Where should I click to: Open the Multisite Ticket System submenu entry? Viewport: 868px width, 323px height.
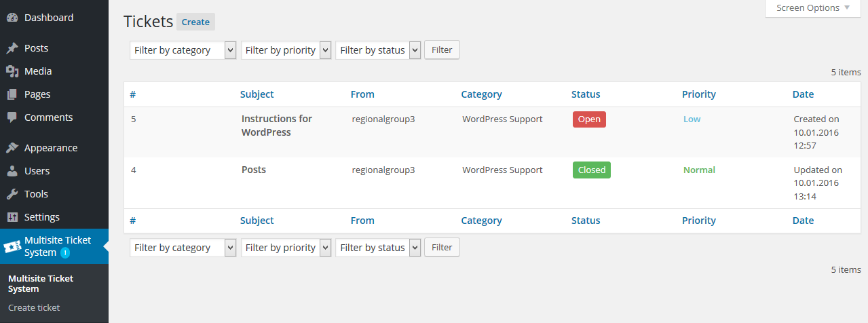pos(41,284)
